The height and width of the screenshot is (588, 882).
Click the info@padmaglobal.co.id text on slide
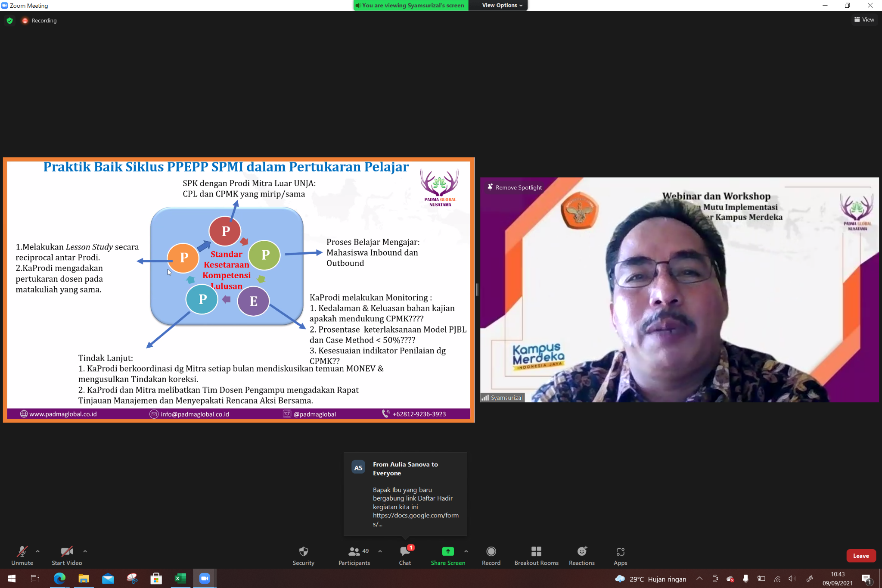click(195, 414)
